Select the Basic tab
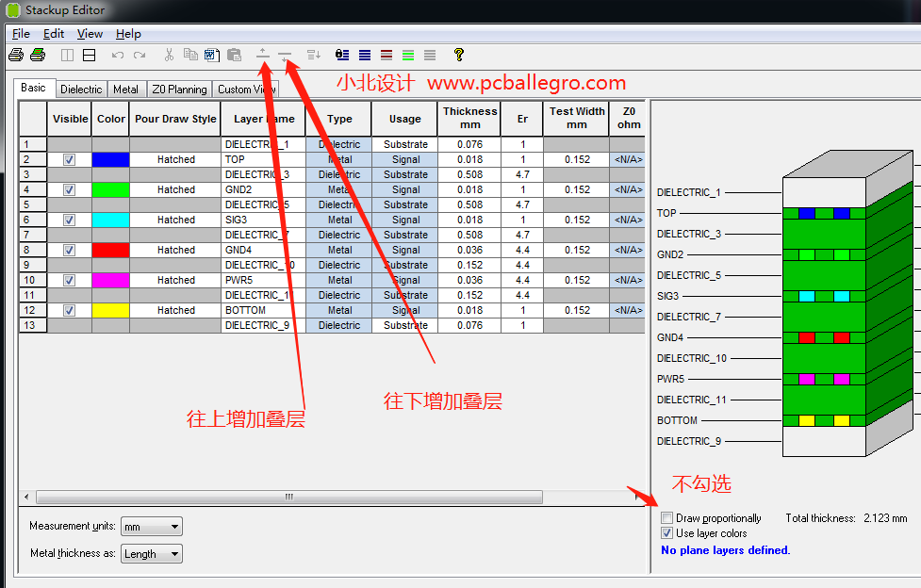 [x=34, y=89]
